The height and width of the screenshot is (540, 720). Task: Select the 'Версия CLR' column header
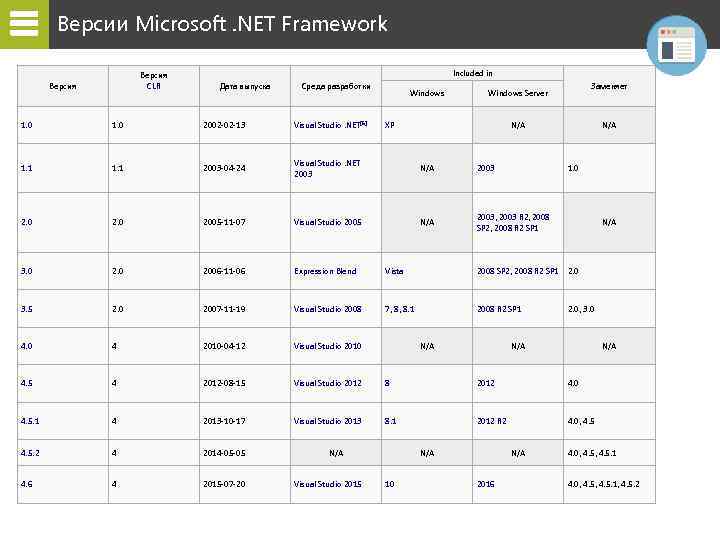tap(153, 80)
